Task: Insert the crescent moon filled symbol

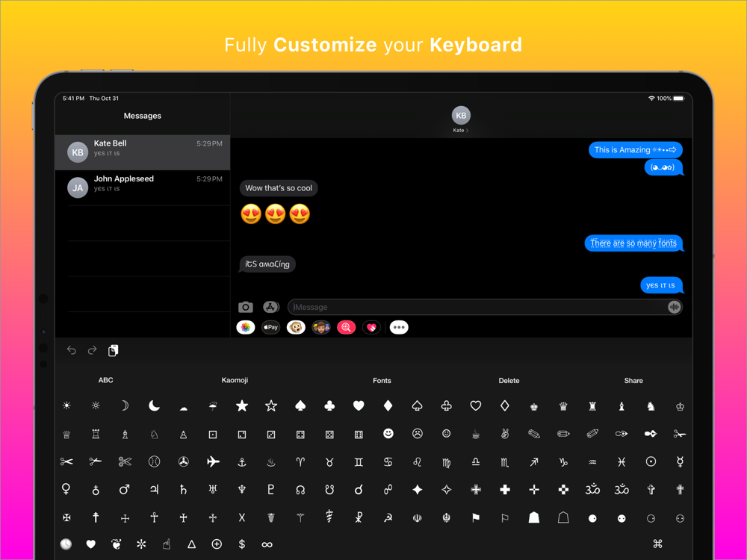Action: tap(154, 405)
